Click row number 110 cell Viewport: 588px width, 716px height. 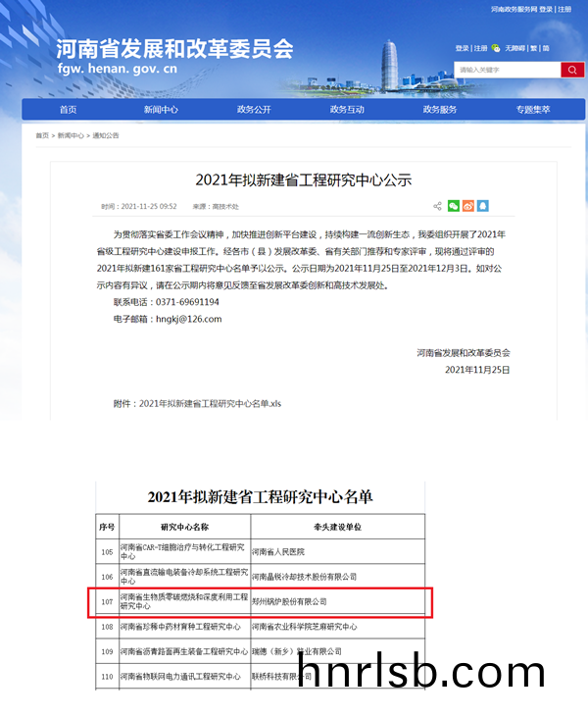107,676
